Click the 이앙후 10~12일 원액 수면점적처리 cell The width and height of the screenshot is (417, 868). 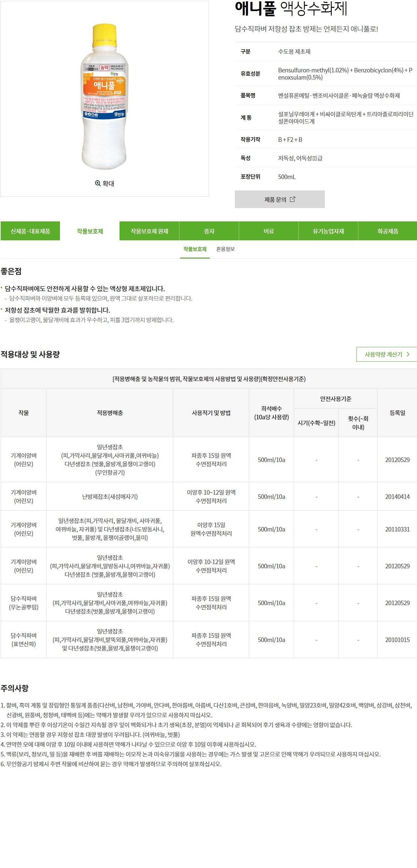pyautogui.click(x=211, y=496)
